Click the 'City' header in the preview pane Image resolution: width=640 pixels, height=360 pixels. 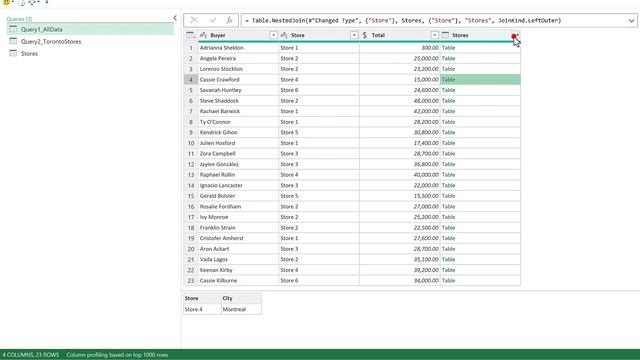click(x=241, y=298)
